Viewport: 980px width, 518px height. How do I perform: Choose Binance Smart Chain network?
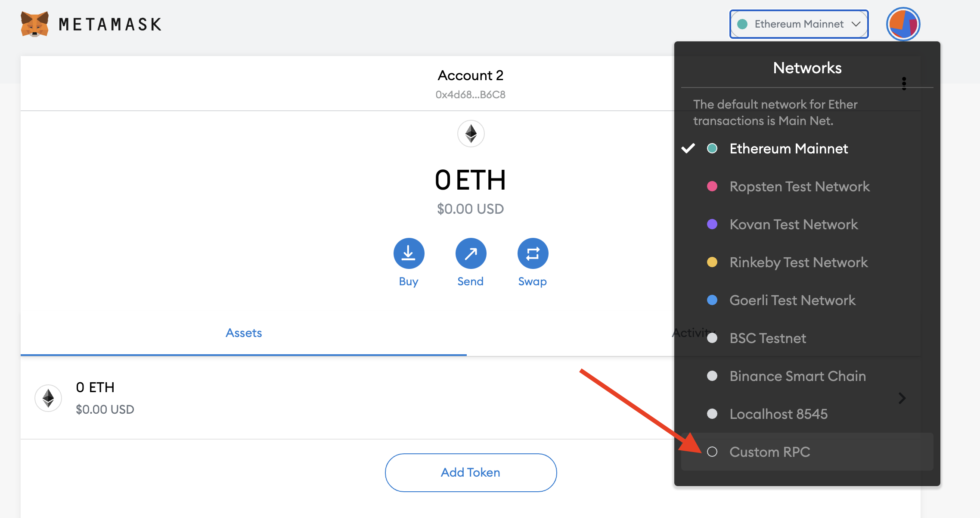point(797,376)
